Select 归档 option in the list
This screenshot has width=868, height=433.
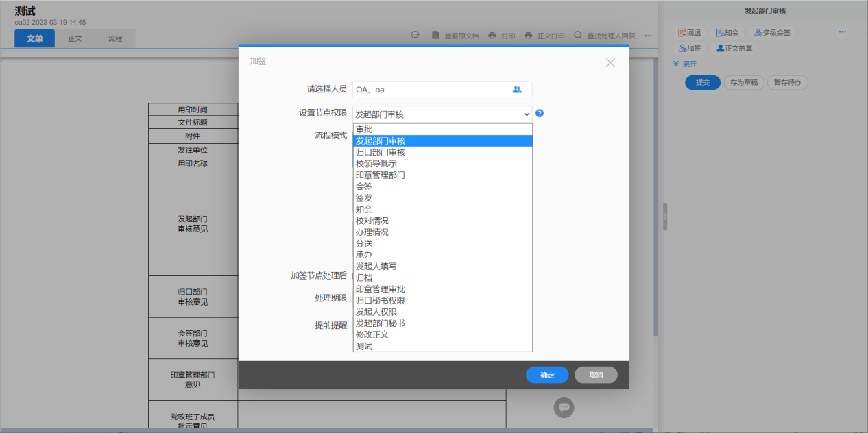click(x=442, y=277)
